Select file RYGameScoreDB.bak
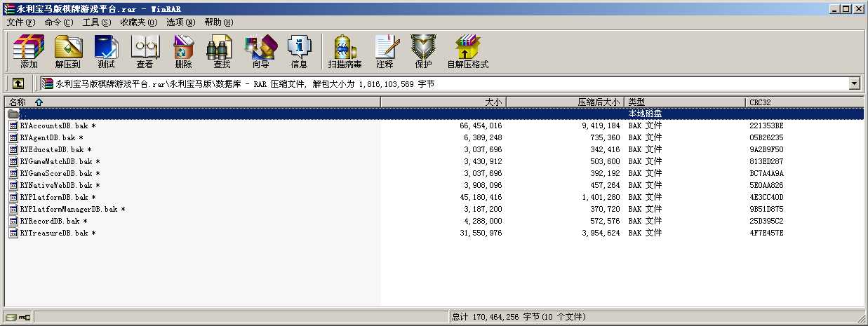This screenshot has height=326, width=868. [x=60, y=173]
